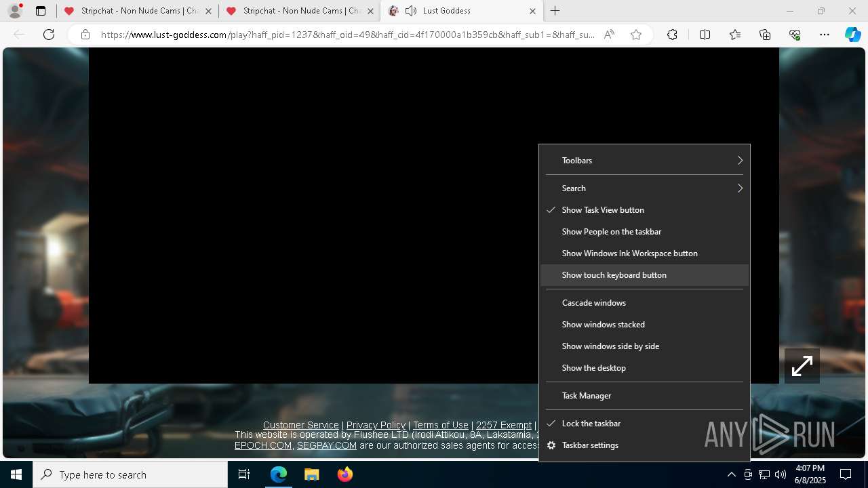Click the Windows taskbar search box

coord(130,474)
